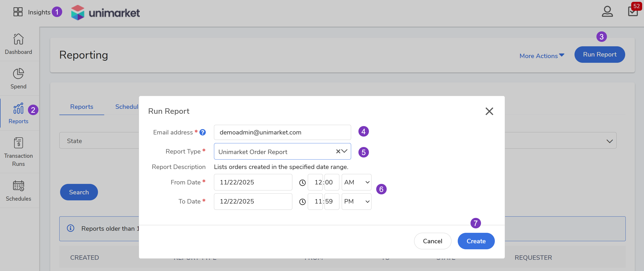Switch to the Schedules tab
Image resolution: width=644 pixels, height=271 pixels.
(x=127, y=107)
